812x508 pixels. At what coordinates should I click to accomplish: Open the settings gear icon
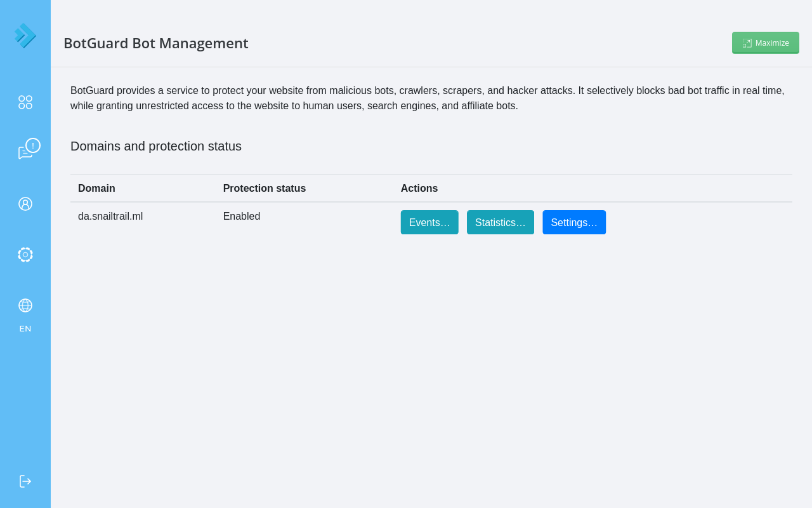pyautogui.click(x=25, y=255)
